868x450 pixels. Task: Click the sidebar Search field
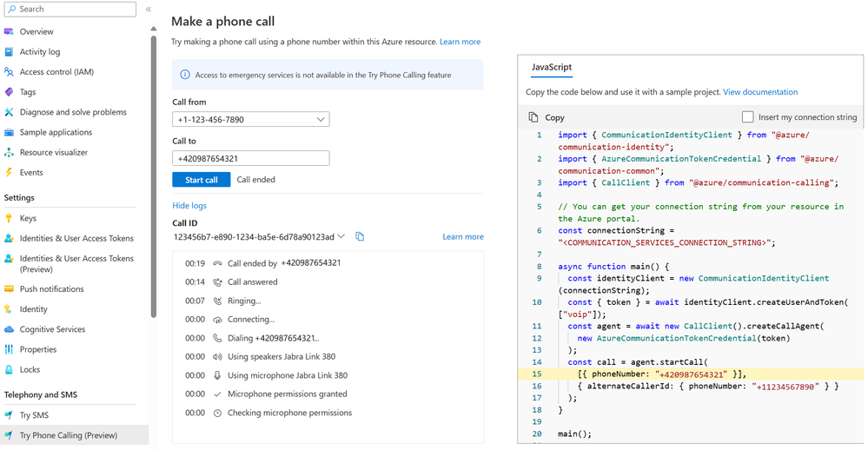(x=70, y=9)
